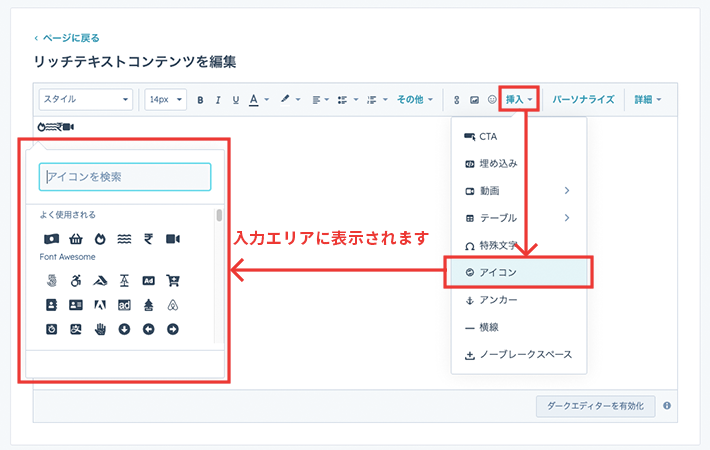Toggle bold formatting
This screenshot has height=450, width=710.
point(200,100)
